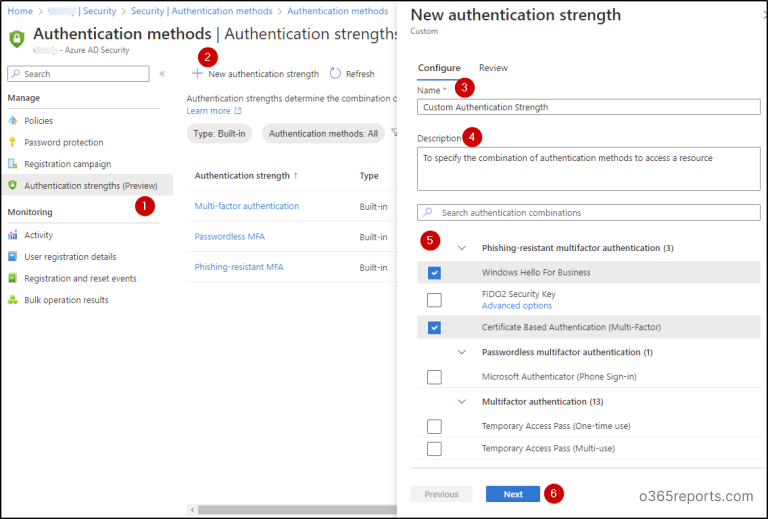
Task: Go to Security | Authentication methods breadcrumb
Action: 201,11
